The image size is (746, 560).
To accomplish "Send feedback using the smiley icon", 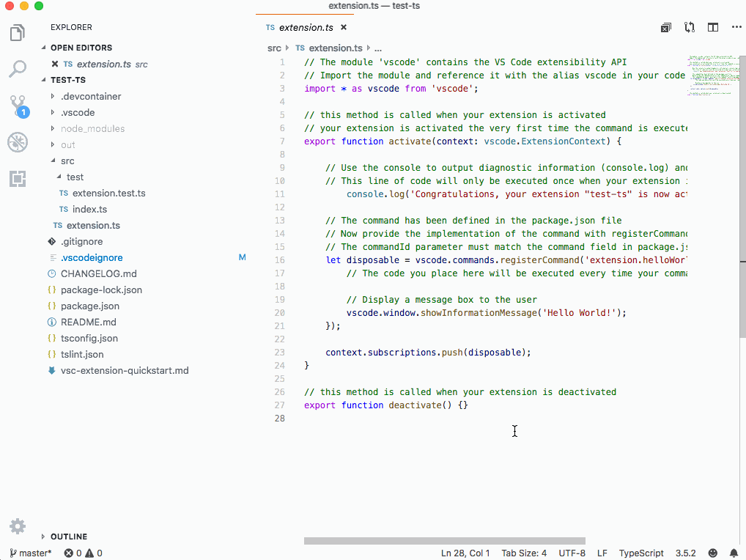I will [712, 553].
